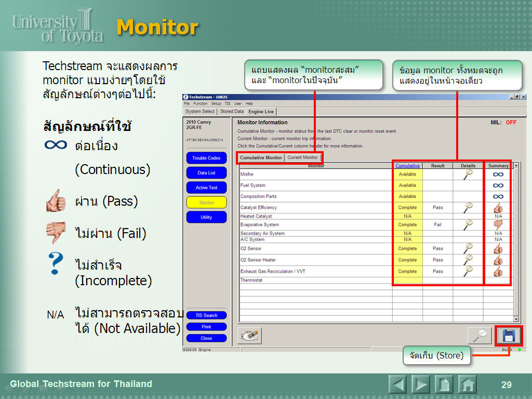Image resolution: width=532 pixels, height=399 pixels.
Task: Open the File menu
Action: click(x=187, y=103)
